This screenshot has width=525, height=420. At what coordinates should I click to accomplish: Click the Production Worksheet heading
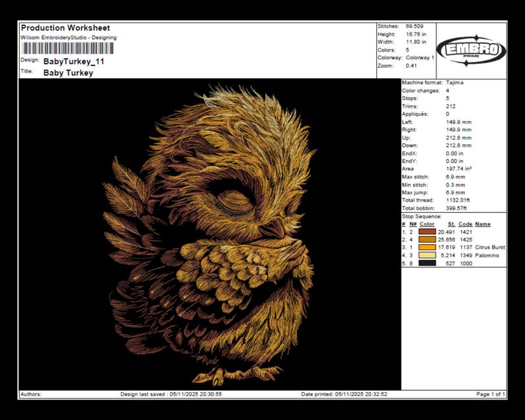tap(65, 28)
